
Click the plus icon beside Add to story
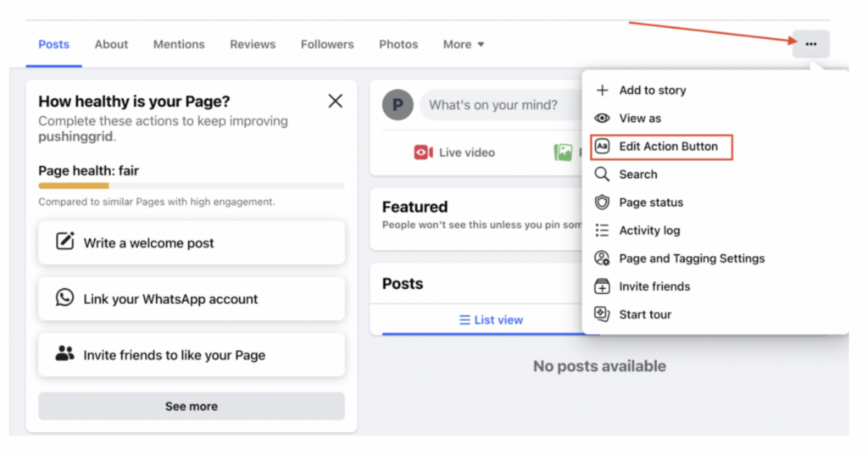coord(602,90)
